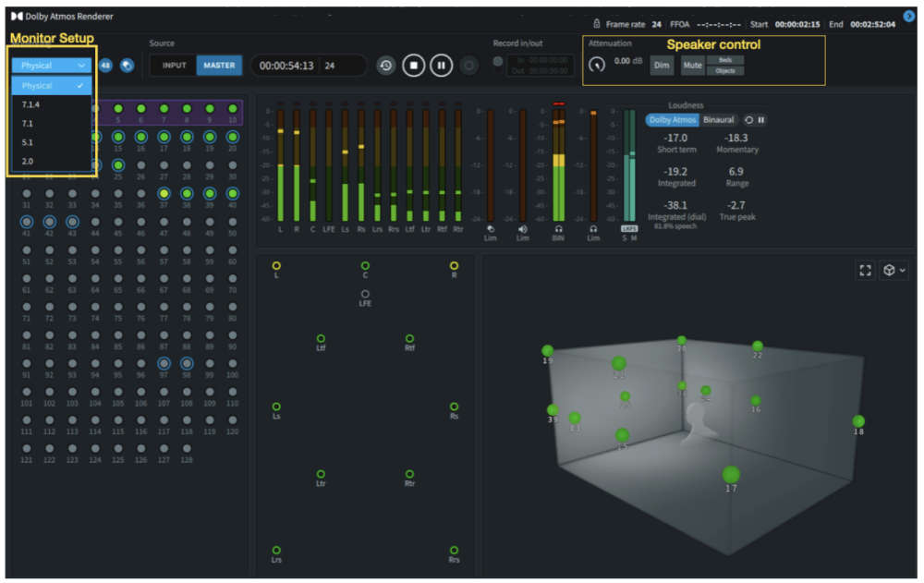
Task: Pause playback with the pause button
Action: click(442, 66)
